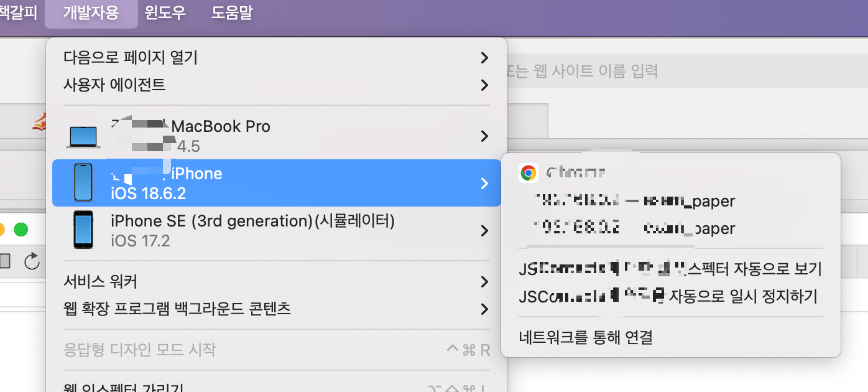Toggle the 자동으로 일시 정지하기 option

670,296
